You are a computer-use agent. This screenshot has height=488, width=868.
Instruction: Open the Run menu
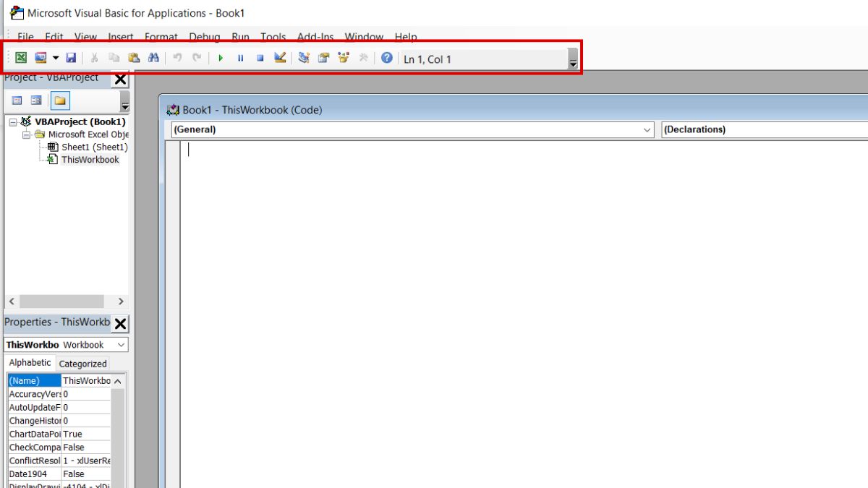coord(241,37)
